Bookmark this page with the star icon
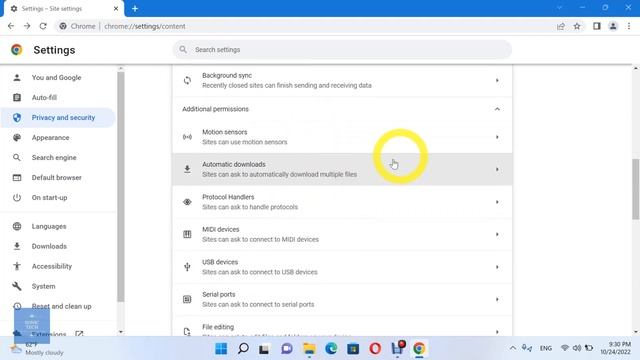 point(577,26)
